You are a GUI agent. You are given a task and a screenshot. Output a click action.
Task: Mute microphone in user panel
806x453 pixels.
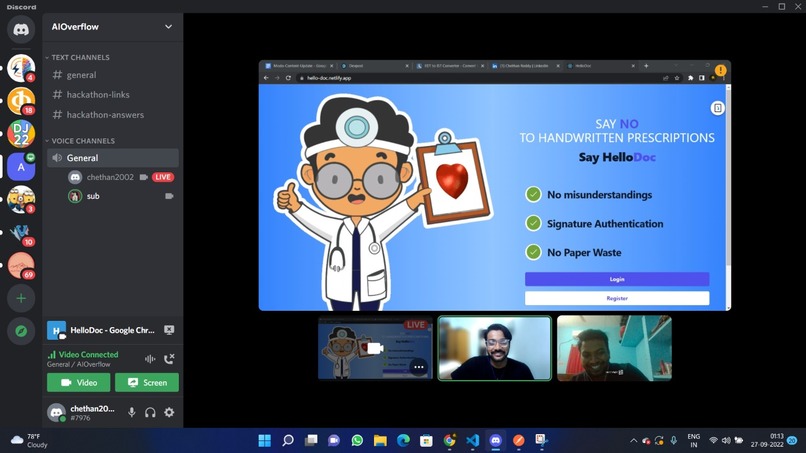(x=132, y=412)
